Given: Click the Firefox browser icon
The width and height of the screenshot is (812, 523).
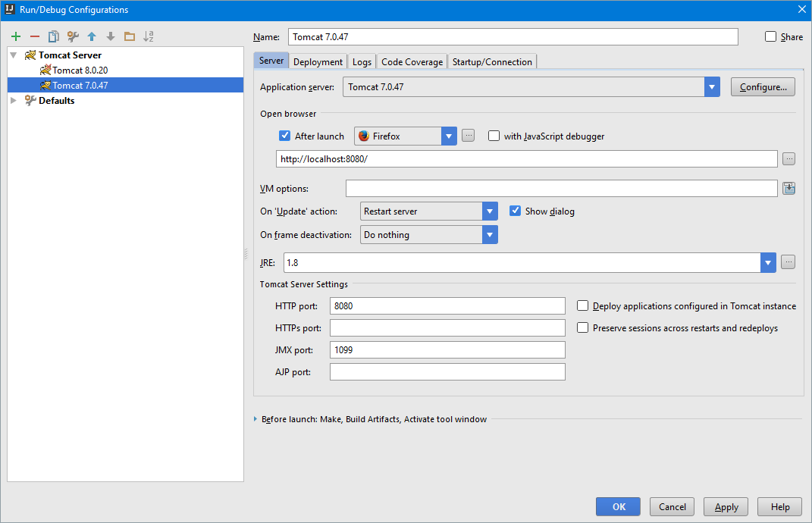Looking at the screenshot, I should tap(364, 136).
